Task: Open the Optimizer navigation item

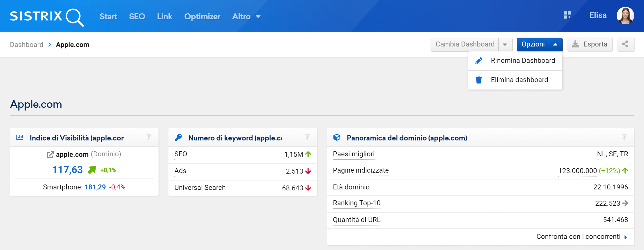Action: 202,17
